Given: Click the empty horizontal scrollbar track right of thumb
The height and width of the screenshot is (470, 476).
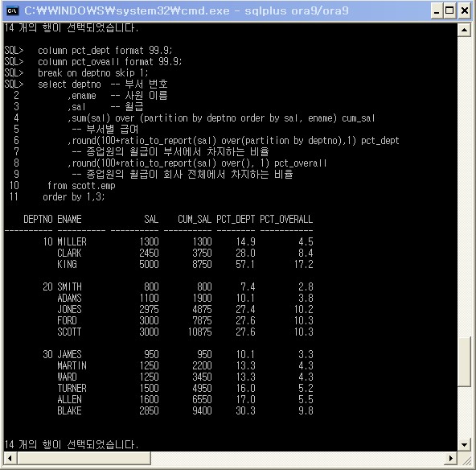Looking at the screenshot, I should point(297,458).
